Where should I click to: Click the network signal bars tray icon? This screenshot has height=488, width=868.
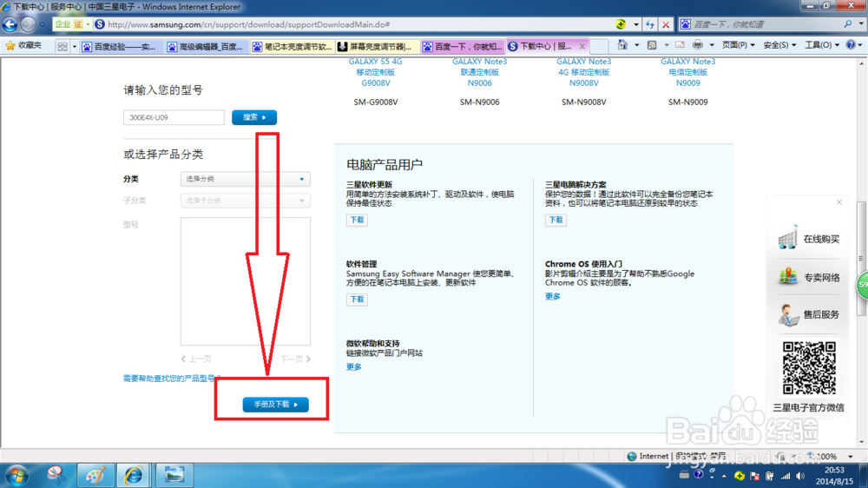tap(786, 476)
